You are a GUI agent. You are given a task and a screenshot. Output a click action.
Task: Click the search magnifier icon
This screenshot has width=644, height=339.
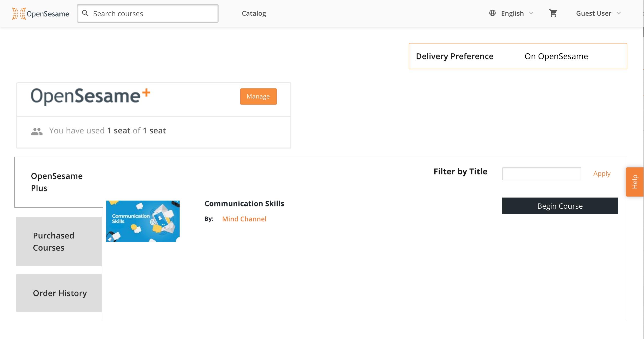85,13
